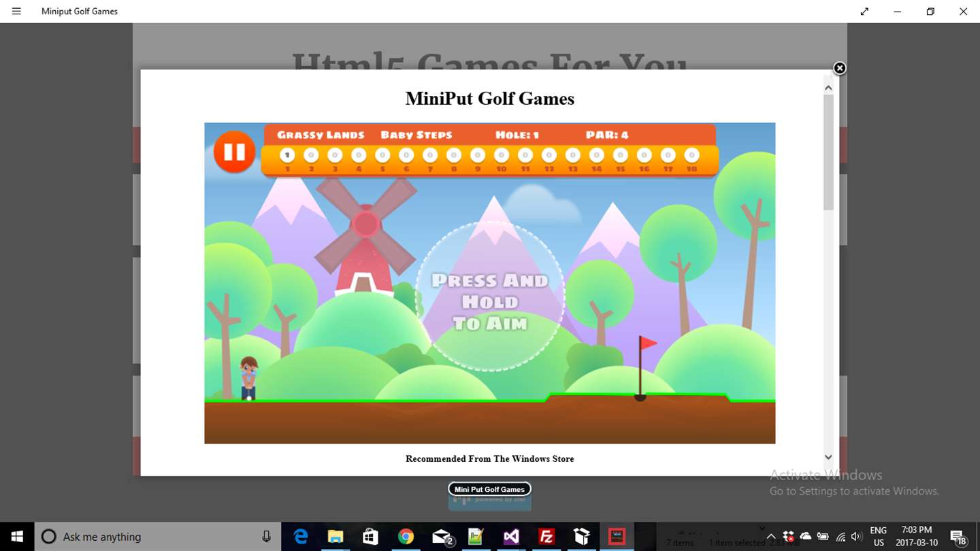
Task: Close the MiniPut Golf Games popup
Action: pos(840,68)
